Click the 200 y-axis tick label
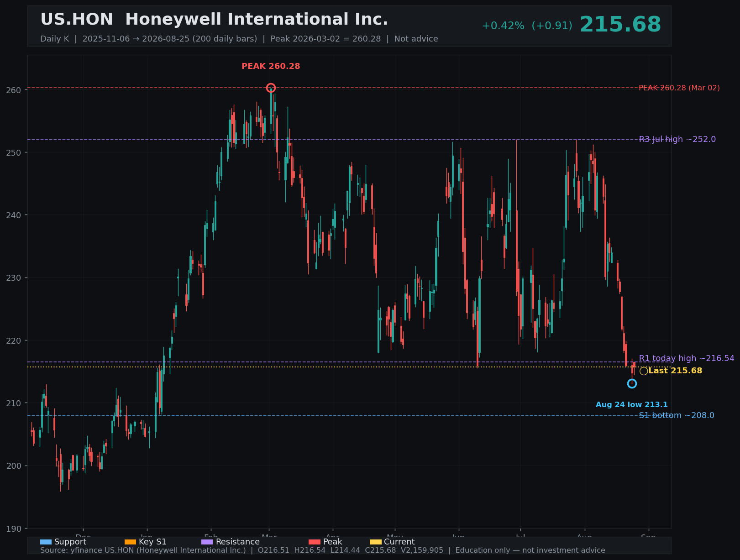This screenshot has width=740, height=560. pyautogui.click(x=14, y=466)
